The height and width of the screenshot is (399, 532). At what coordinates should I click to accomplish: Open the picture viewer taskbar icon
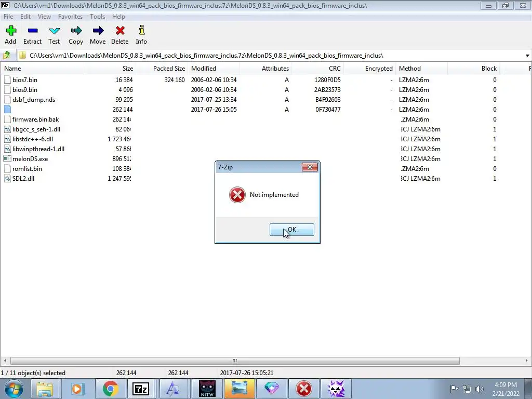point(239,389)
